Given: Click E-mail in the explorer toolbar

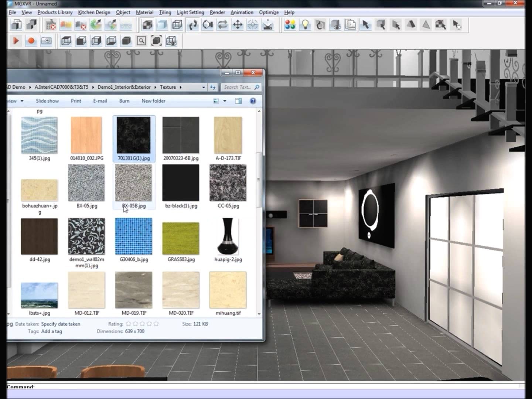Looking at the screenshot, I should pos(100,101).
